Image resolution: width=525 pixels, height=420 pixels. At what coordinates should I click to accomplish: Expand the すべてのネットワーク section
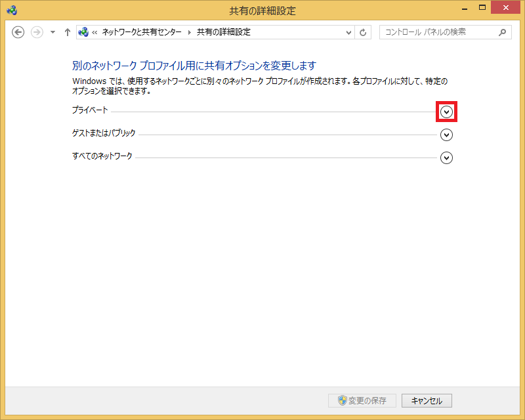click(x=447, y=158)
